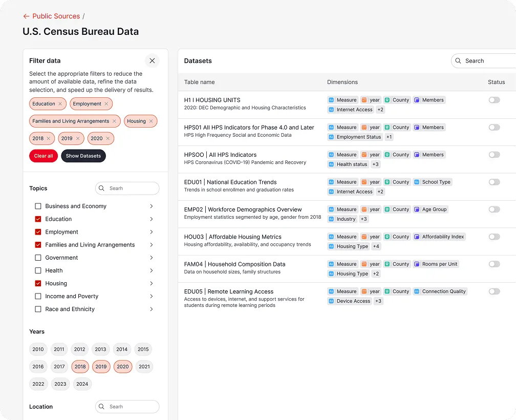Click Measure icon in H1 HOUSING UNITS row

331,100
